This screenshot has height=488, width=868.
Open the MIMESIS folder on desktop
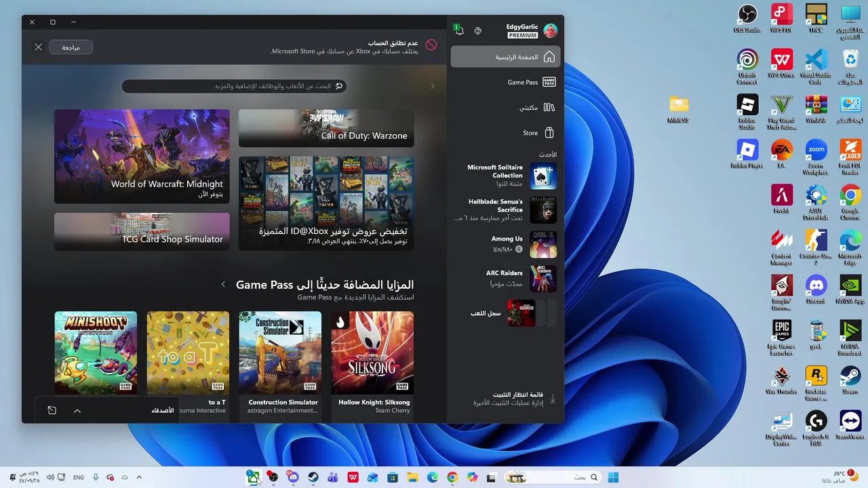pos(678,108)
